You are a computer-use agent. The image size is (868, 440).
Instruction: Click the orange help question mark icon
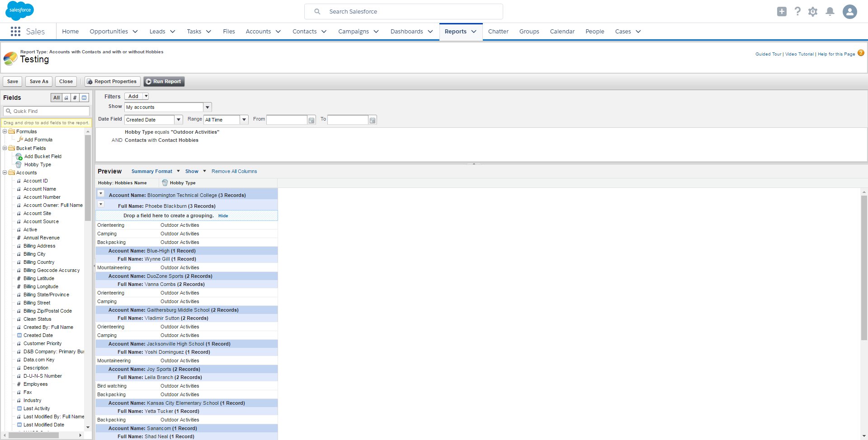click(x=861, y=53)
